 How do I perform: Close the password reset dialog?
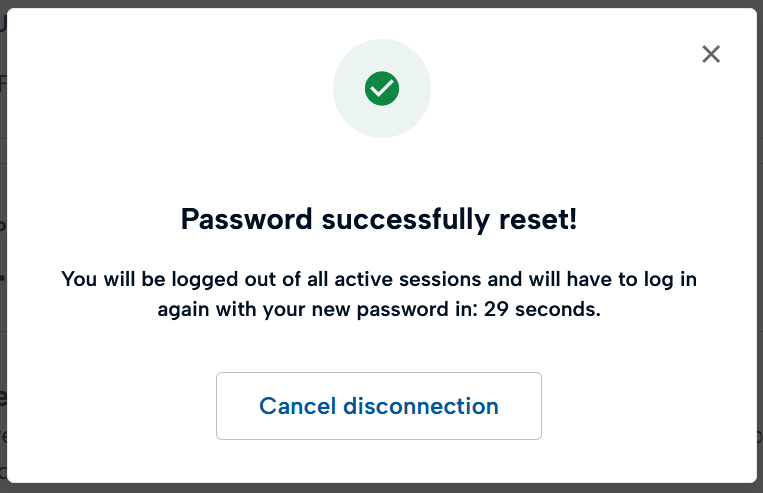tap(711, 54)
